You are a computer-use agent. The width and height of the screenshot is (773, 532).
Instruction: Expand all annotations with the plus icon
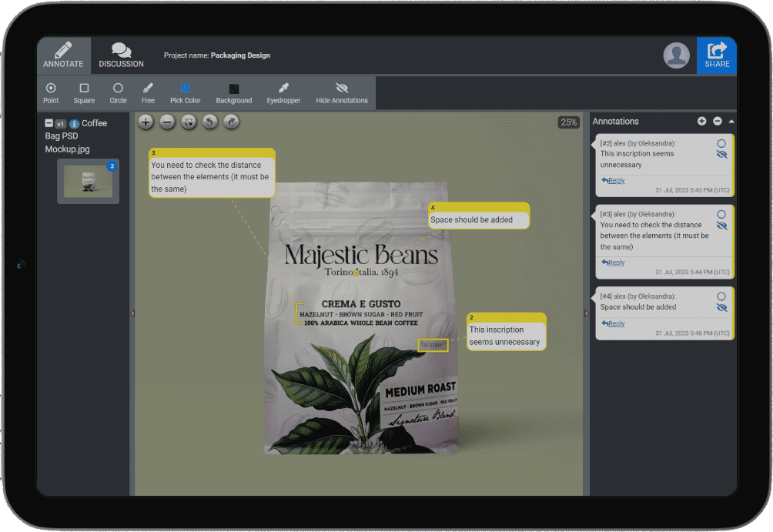(x=701, y=122)
